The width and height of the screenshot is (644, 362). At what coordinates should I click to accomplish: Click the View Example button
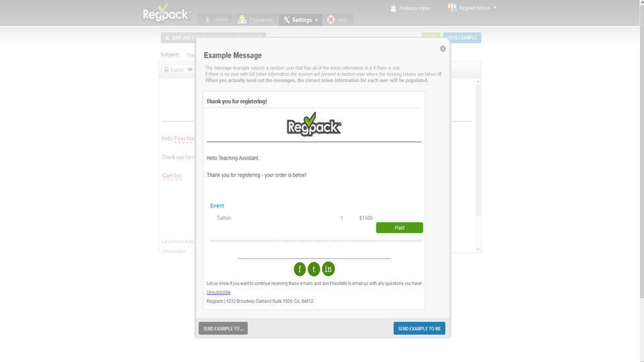462,38
